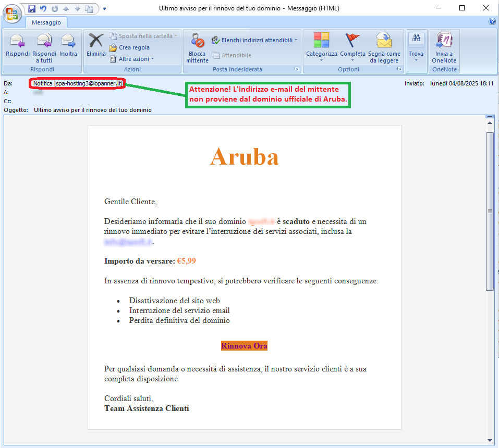Reply with the Rispondi button

pyautogui.click(x=18, y=46)
